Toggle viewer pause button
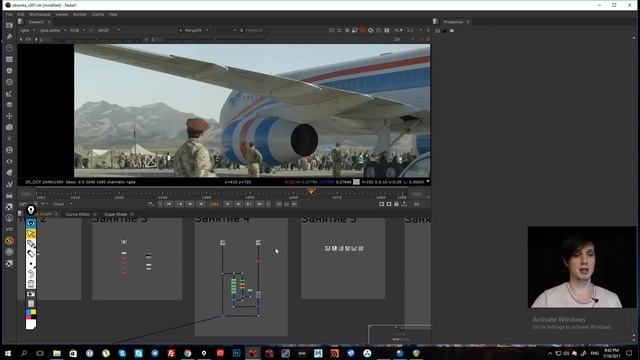Screen dimensions: 640x360 pos(386,30)
